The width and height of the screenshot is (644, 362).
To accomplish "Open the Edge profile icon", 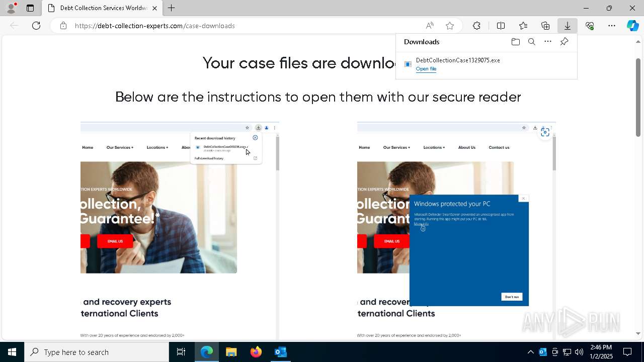I will (11, 8).
